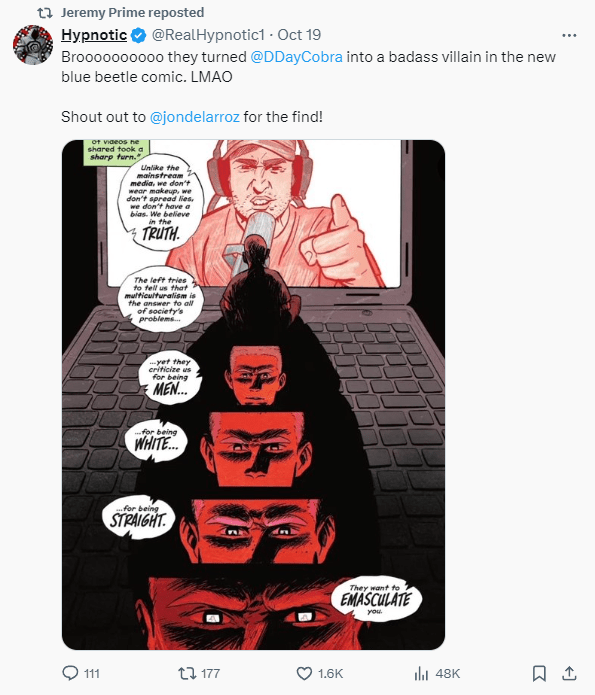The width and height of the screenshot is (595, 695).
Task: Open the three-dot more options menu
Action: click(569, 35)
